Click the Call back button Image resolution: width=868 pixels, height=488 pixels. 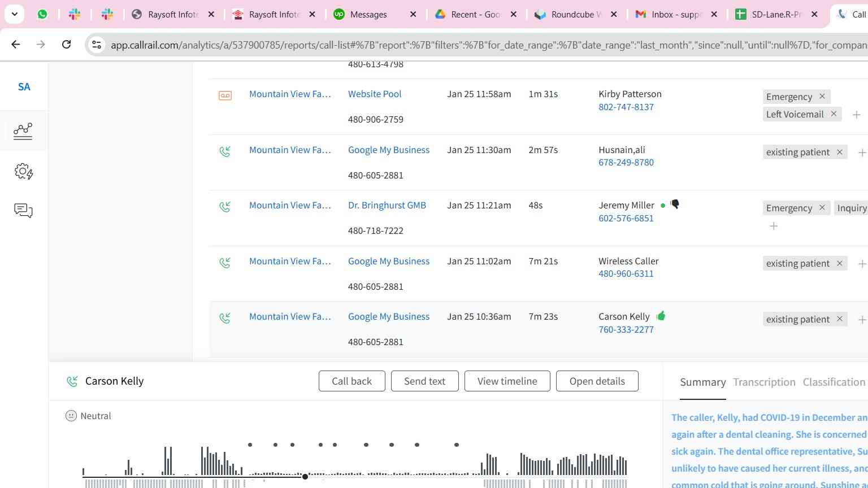351,381
